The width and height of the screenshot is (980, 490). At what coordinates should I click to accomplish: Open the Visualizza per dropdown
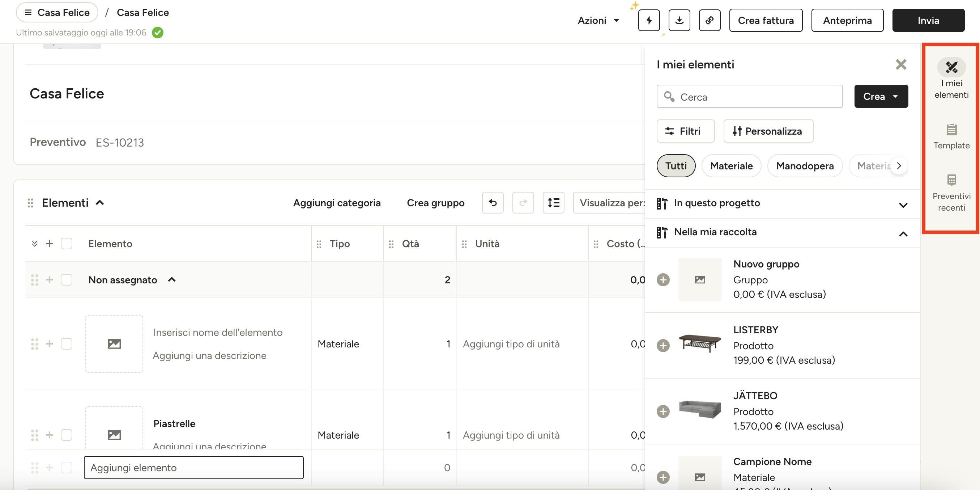609,203
